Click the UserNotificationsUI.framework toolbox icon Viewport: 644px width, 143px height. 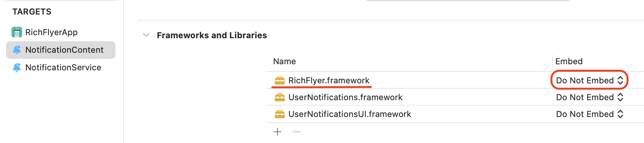click(280, 114)
